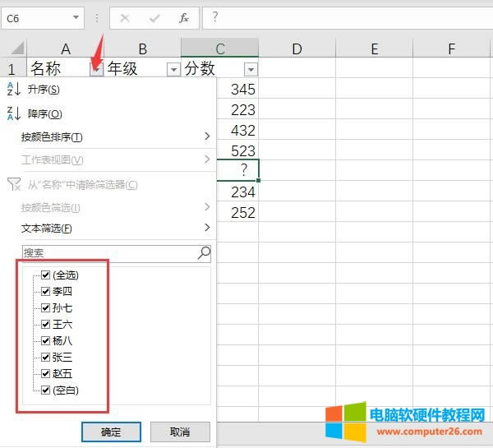The height and width of the screenshot is (448, 493).
Task: Click cell with value 345
Action: coord(237,90)
